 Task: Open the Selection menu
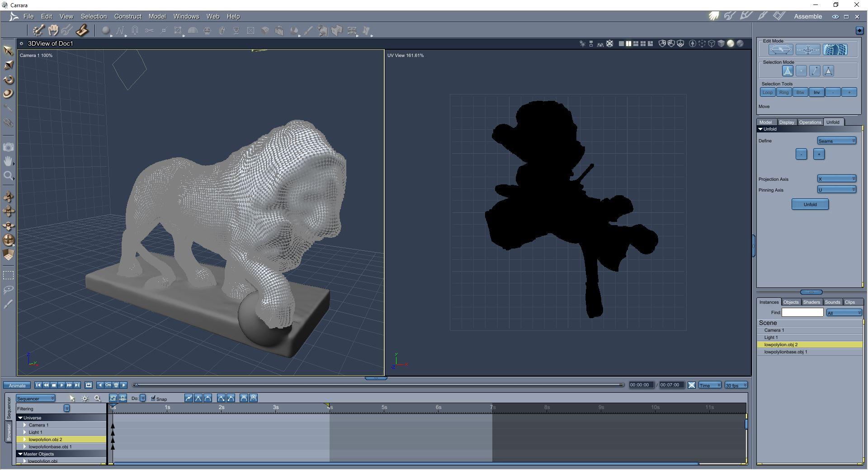(x=94, y=16)
